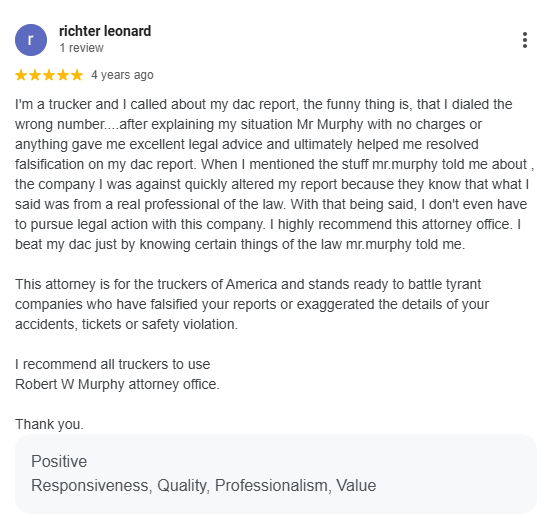Click the line 'I recommend all truckers to use'
551x527 pixels.
[112, 364]
